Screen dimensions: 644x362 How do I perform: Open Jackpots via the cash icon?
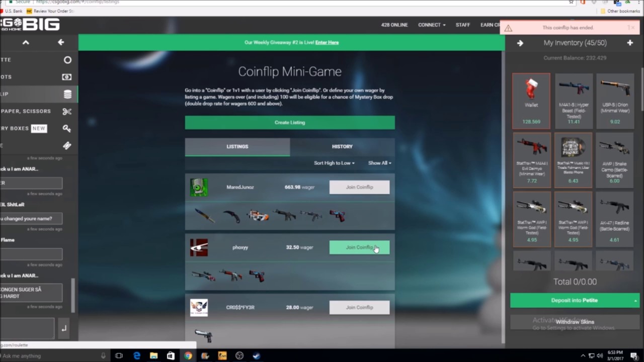pos(67,77)
